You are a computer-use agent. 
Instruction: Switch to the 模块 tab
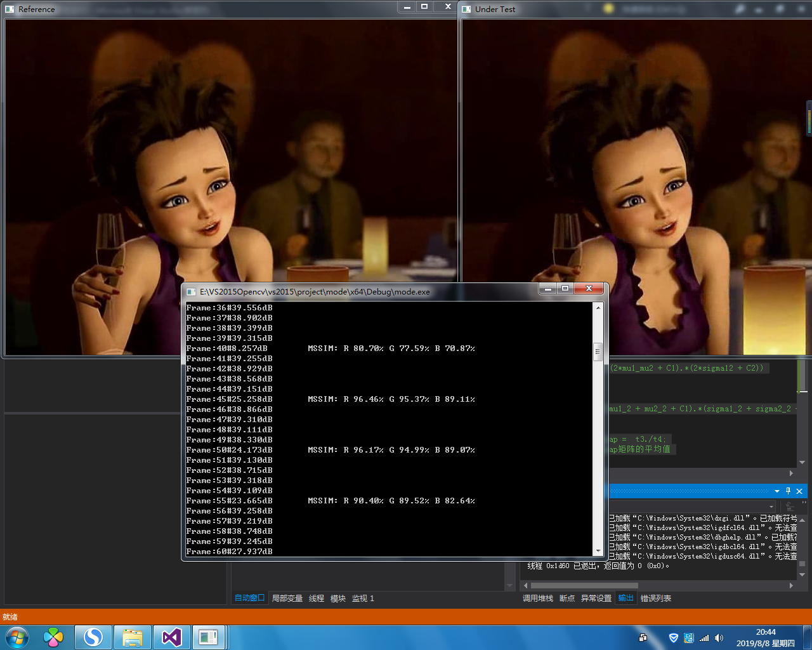pyautogui.click(x=338, y=598)
